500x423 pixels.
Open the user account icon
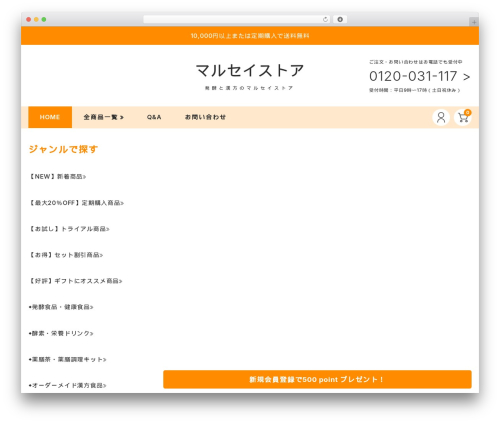441,117
